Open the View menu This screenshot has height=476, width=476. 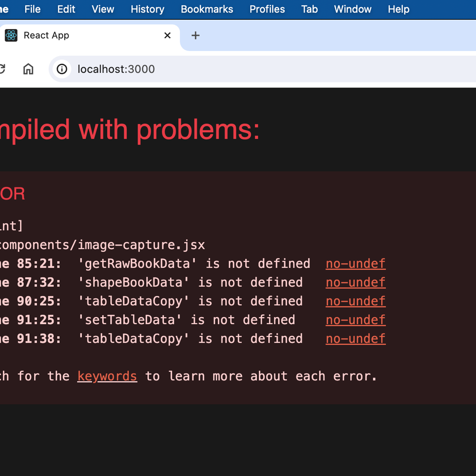[x=103, y=9]
